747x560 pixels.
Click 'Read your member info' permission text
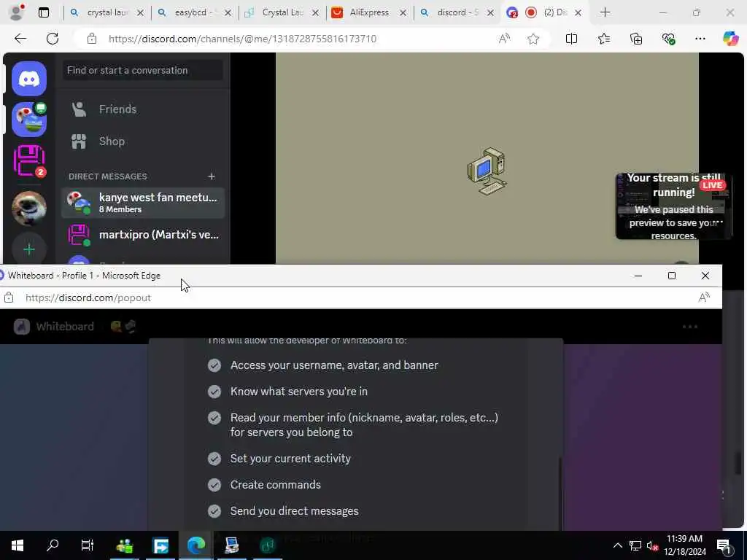364,425
